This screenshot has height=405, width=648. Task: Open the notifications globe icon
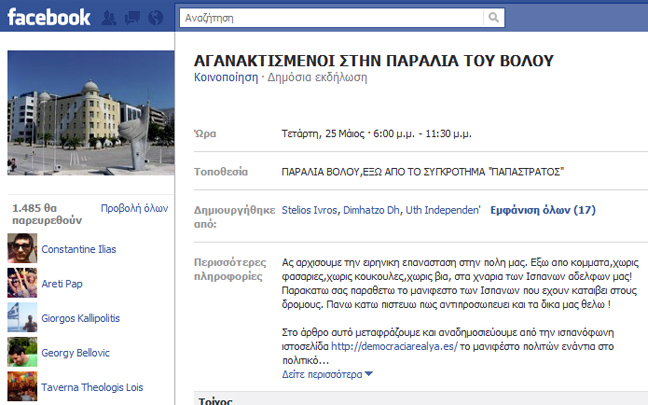point(153,18)
